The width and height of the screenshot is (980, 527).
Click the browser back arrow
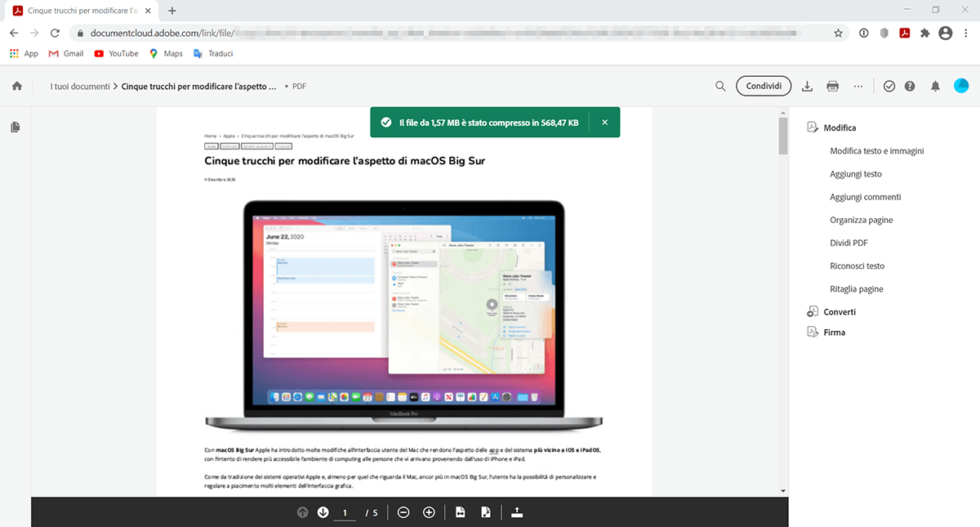(x=14, y=33)
